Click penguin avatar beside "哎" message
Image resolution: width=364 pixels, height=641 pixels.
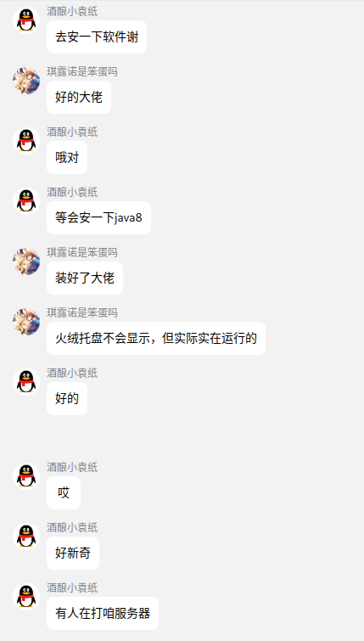coord(26,475)
